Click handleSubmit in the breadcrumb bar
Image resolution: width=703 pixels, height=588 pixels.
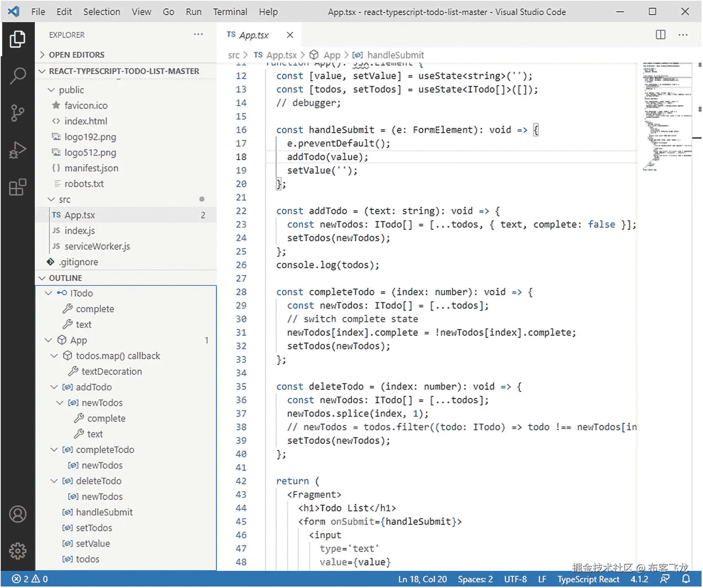pos(395,55)
